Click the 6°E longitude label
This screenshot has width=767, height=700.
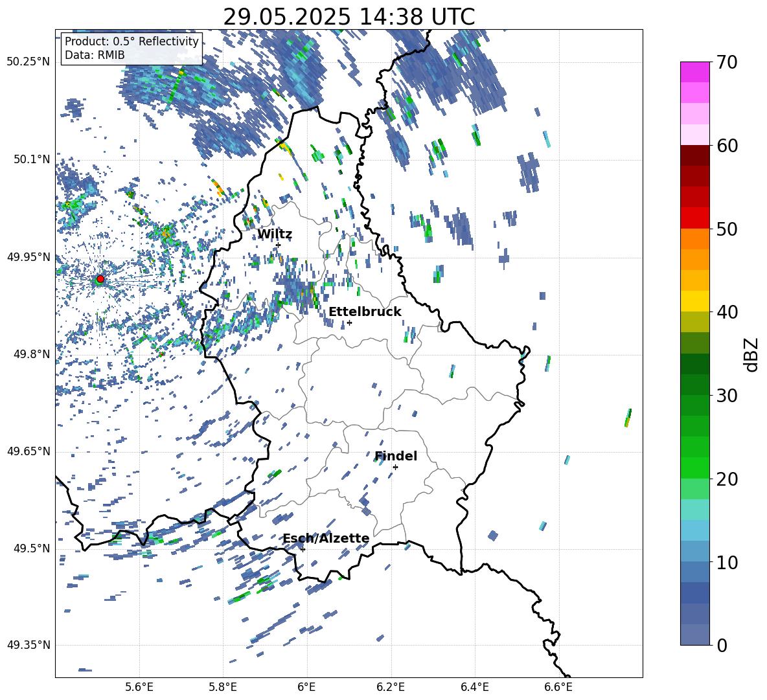(306, 687)
